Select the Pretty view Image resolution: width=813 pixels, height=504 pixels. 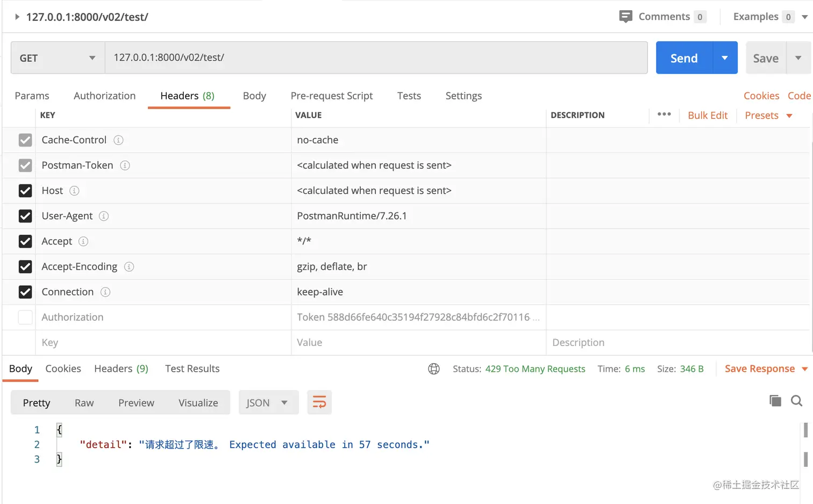(x=37, y=402)
